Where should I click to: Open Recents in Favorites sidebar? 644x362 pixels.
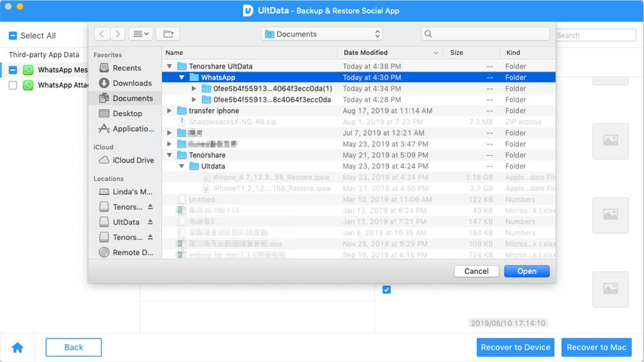(x=126, y=68)
